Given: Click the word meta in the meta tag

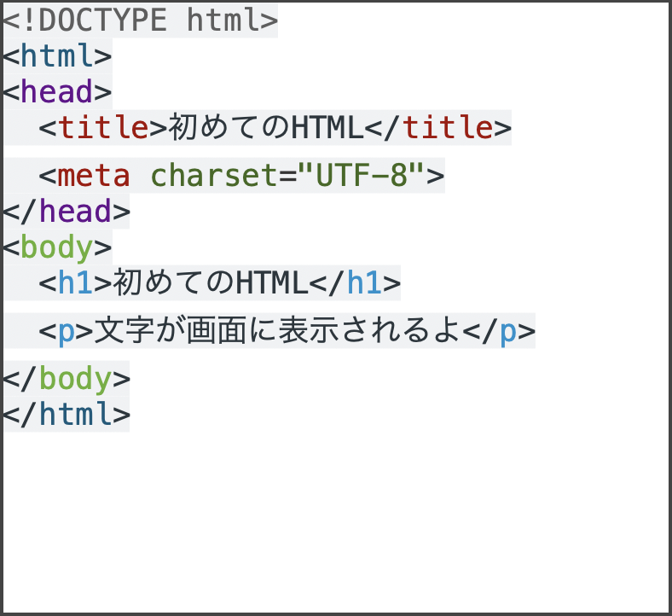Looking at the screenshot, I should [94, 176].
